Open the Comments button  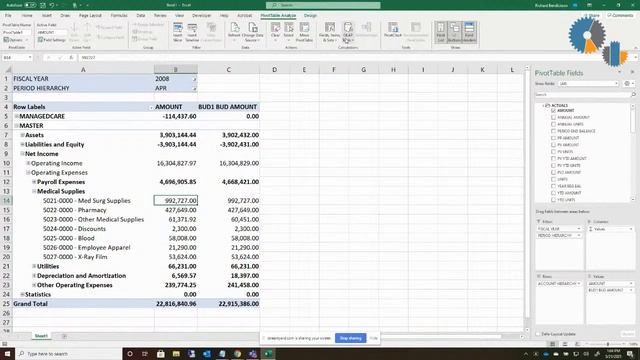(x=620, y=16)
